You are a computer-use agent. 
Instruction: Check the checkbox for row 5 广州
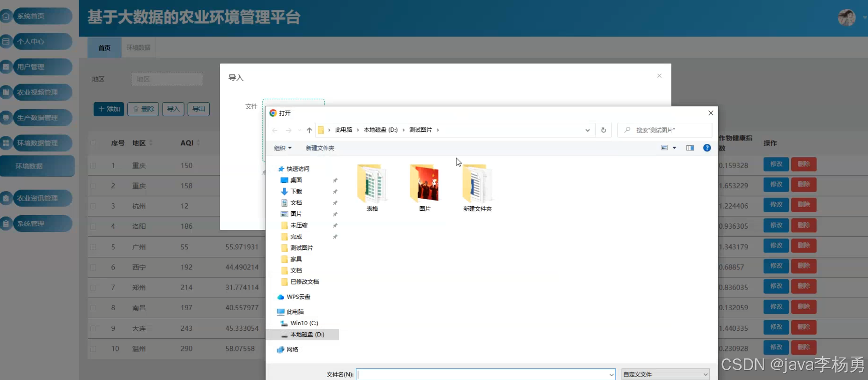coord(93,247)
